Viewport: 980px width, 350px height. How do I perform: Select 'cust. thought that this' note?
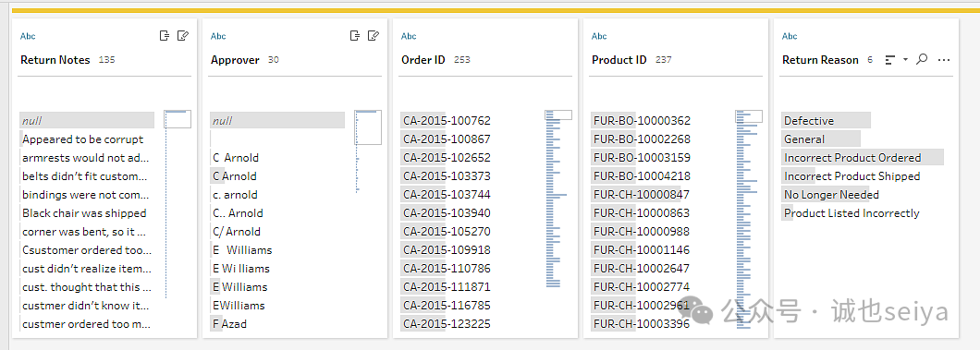pos(87,287)
